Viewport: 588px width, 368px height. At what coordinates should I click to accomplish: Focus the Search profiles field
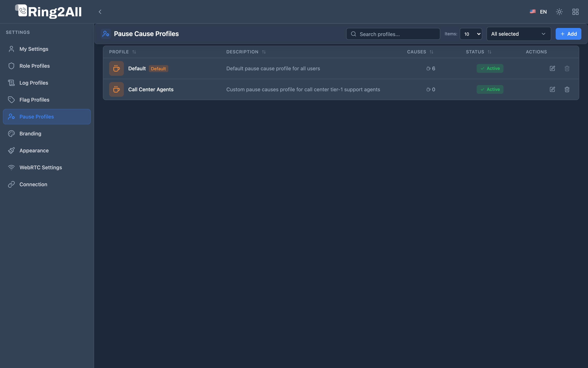coord(393,34)
